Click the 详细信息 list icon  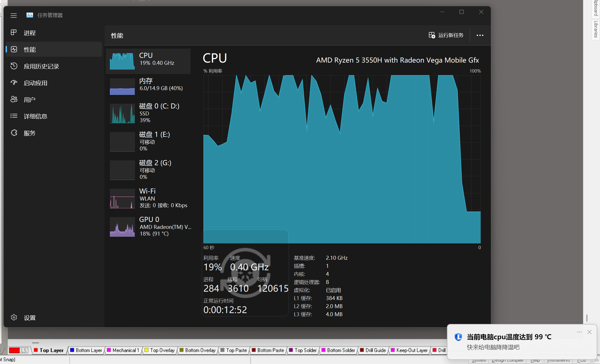pos(14,116)
